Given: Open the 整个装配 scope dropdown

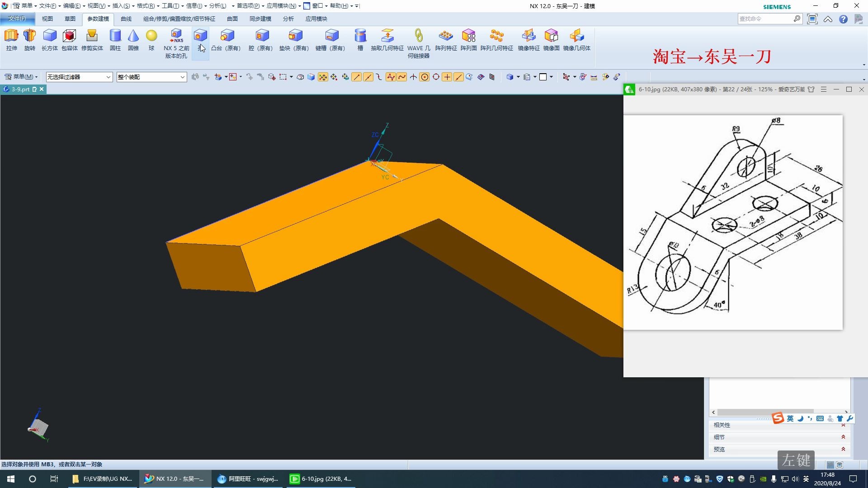Looking at the screenshot, I should [151, 77].
